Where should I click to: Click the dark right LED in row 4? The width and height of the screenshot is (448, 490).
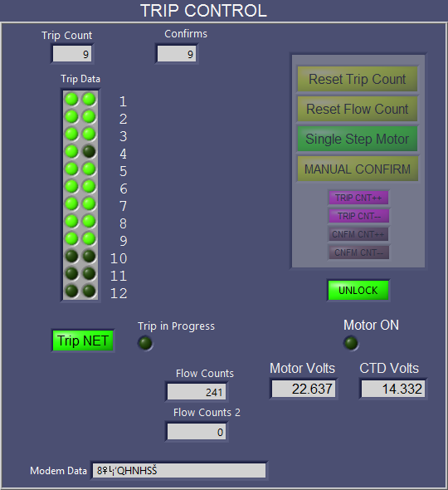pyautogui.click(x=89, y=151)
